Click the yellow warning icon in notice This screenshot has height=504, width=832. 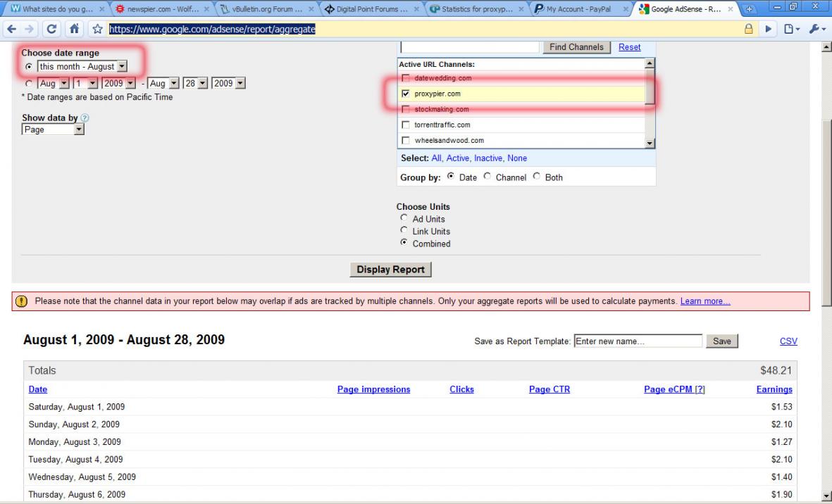point(21,301)
